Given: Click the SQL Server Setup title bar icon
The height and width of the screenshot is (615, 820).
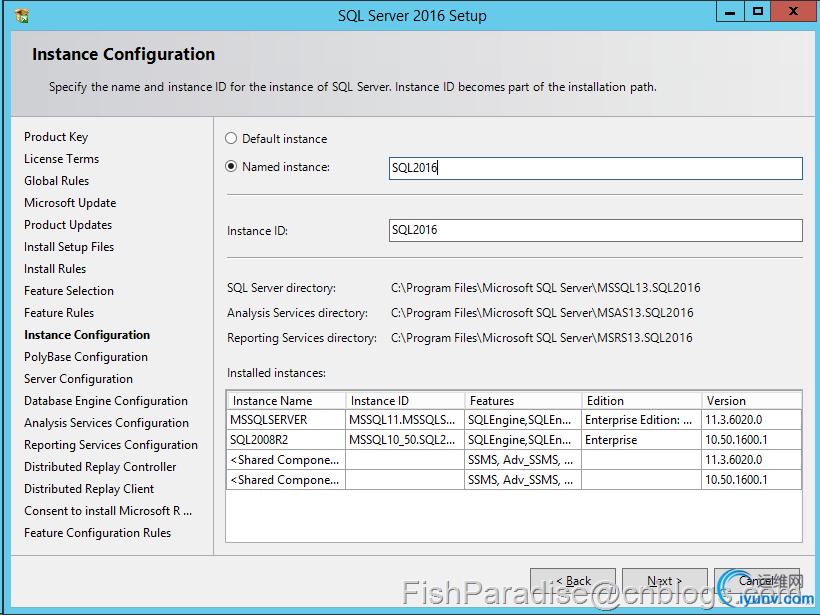Looking at the screenshot, I should [21, 16].
